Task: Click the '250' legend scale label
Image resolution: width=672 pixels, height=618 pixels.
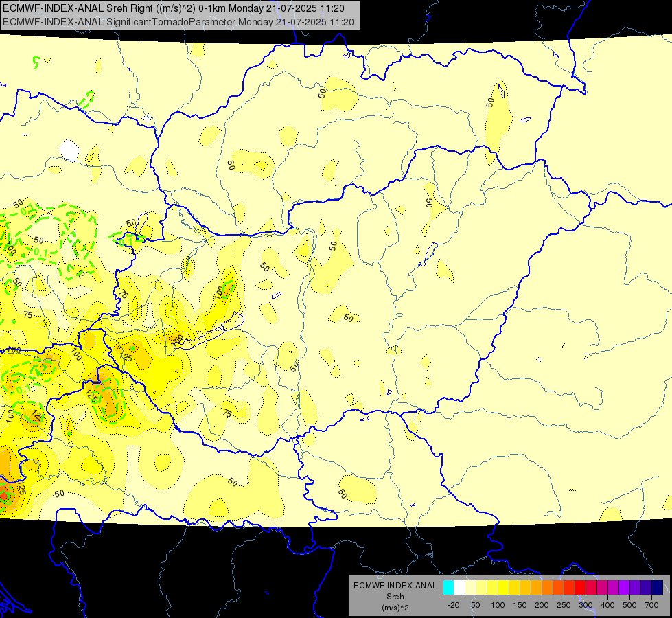Action: point(564,605)
